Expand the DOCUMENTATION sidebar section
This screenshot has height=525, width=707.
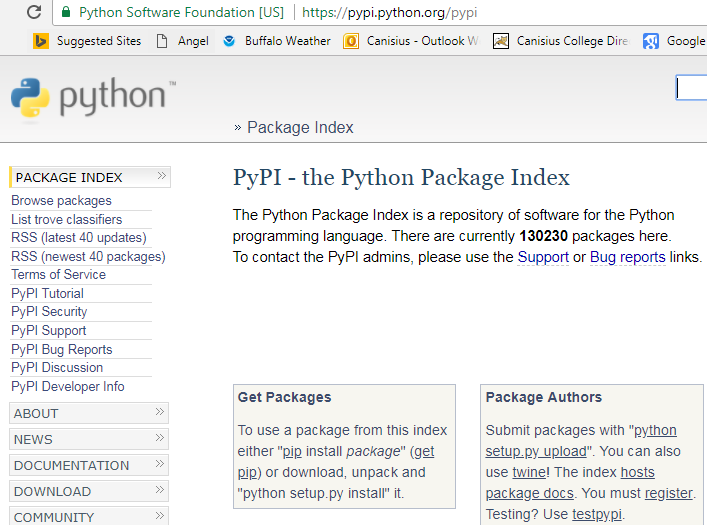(89, 465)
